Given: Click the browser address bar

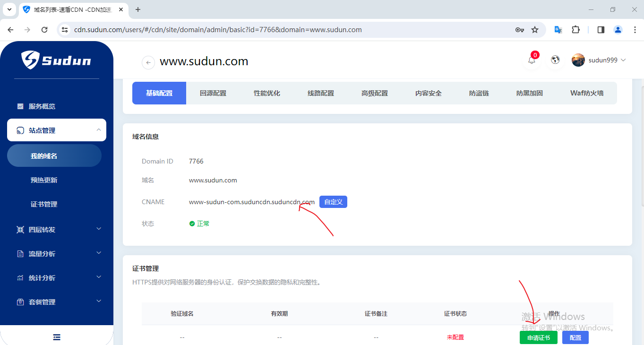Looking at the screenshot, I should [x=283, y=30].
